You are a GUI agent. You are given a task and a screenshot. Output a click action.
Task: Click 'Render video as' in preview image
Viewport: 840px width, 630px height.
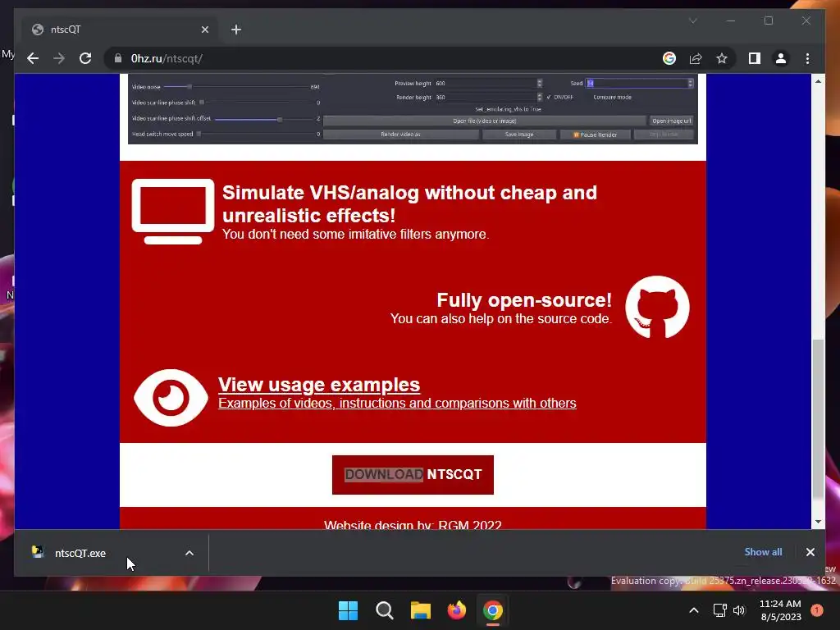click(x=400, y=135)
